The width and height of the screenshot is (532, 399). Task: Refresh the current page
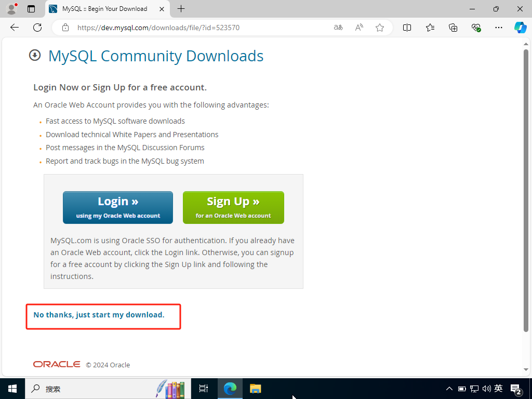pyautogui.click(x=37, y=28)
